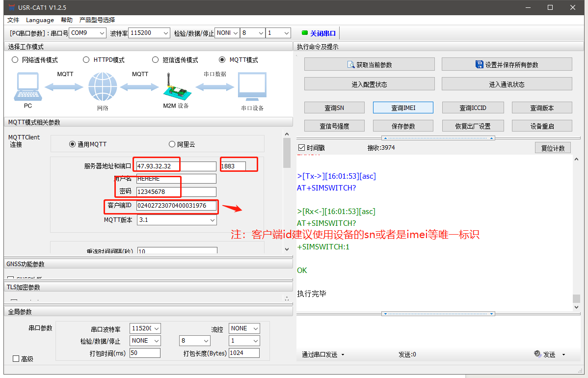The height and width of the screenshot is (378, 588).
Task: Click the send gear icon beside 发送
Action: coord(537,354)
